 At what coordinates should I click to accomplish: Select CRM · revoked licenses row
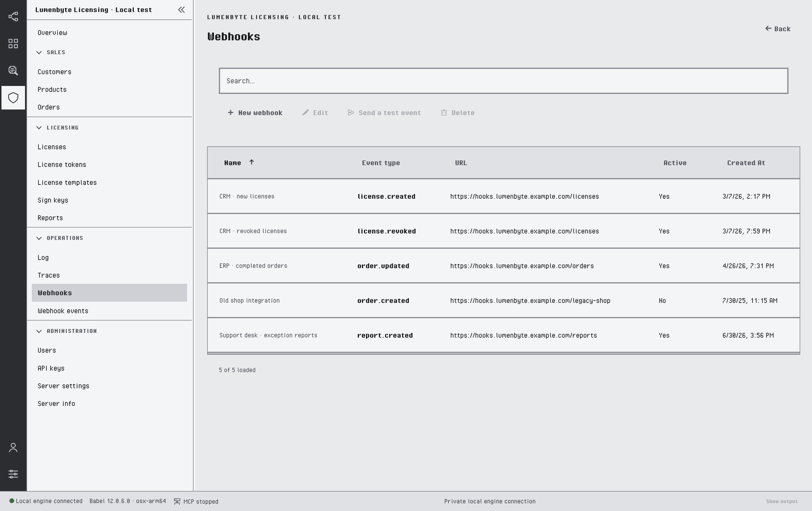tap(503, 231)
